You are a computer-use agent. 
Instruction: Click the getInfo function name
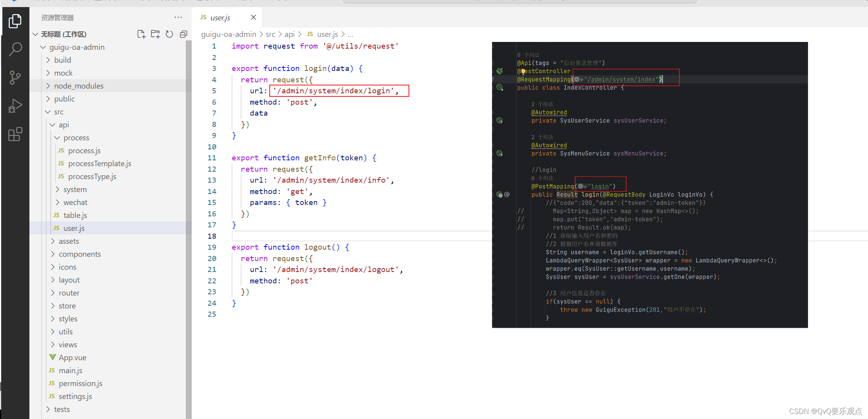point(320,158)
